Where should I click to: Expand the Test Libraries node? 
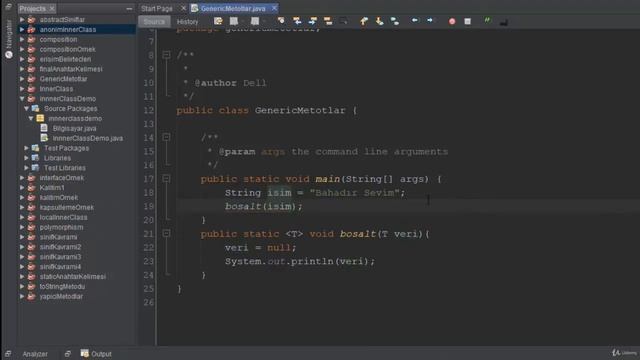27,168
